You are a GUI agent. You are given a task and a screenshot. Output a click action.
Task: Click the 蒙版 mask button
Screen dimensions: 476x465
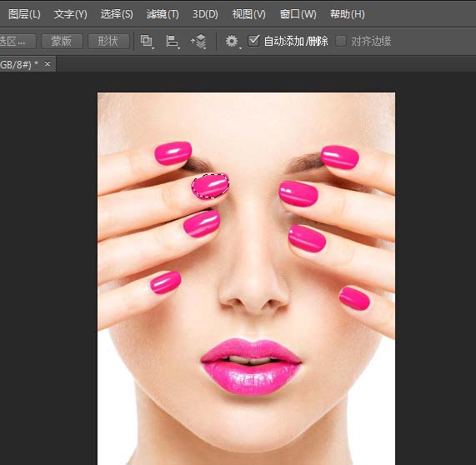(62, 41)
